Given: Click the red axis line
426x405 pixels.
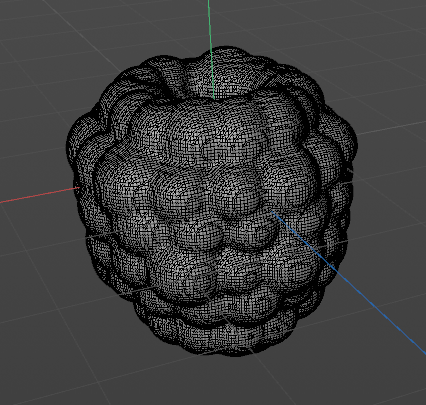Looking at the screenshot, I should pos(39,195).
